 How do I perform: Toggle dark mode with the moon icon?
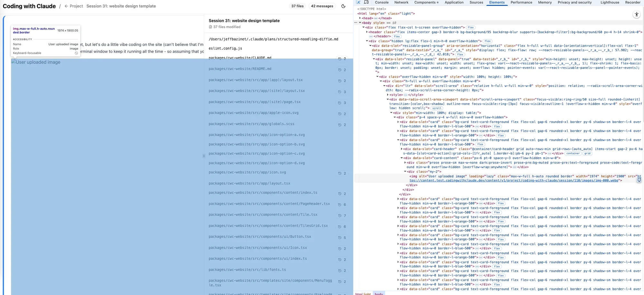click(343, 6)
